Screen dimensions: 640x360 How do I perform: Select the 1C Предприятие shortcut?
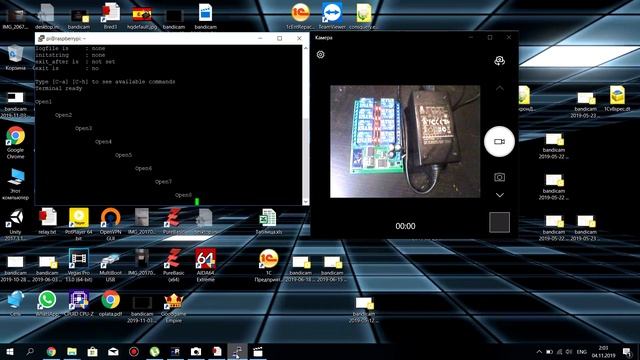pos(269,265)
